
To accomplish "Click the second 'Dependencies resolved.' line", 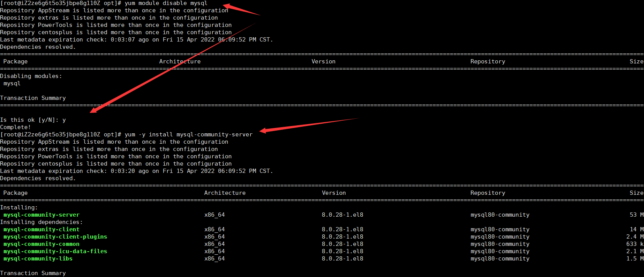I will [38, 178].
